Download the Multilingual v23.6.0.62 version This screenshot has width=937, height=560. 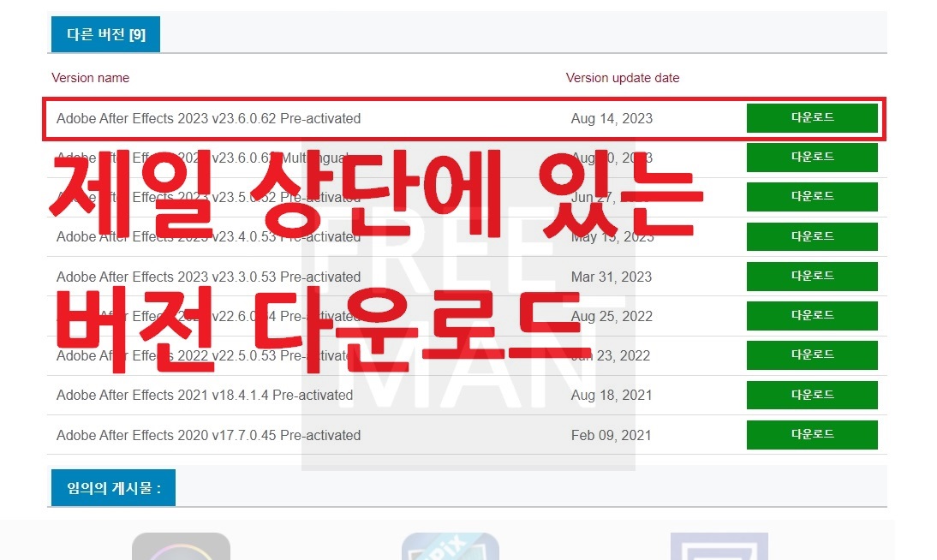(x=811, y=158)
